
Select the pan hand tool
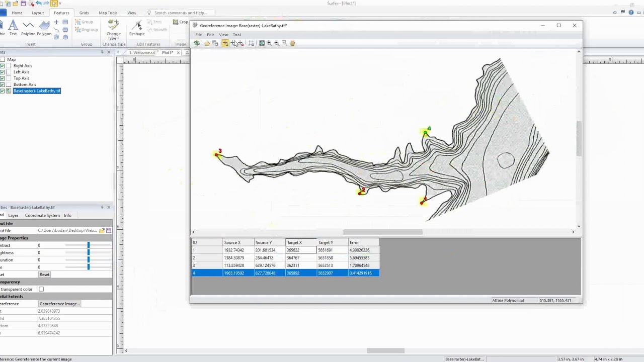[x=292, y=43]
